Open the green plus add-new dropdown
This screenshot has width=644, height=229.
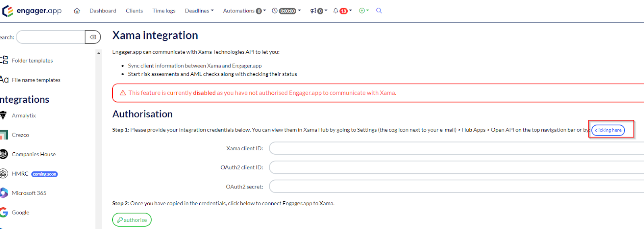pos(364,11)
